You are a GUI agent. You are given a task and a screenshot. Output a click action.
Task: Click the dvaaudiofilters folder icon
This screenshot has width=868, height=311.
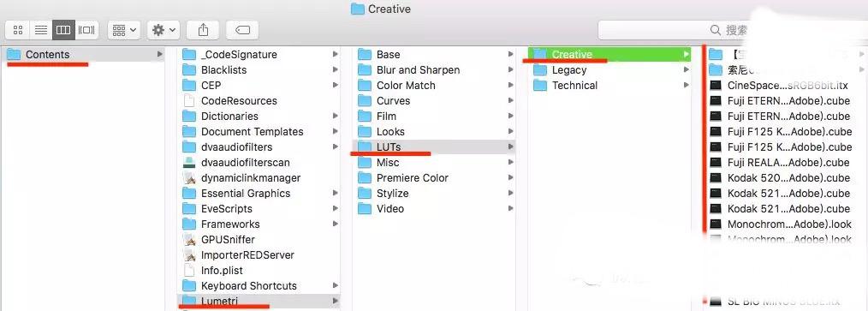(189, 147)
